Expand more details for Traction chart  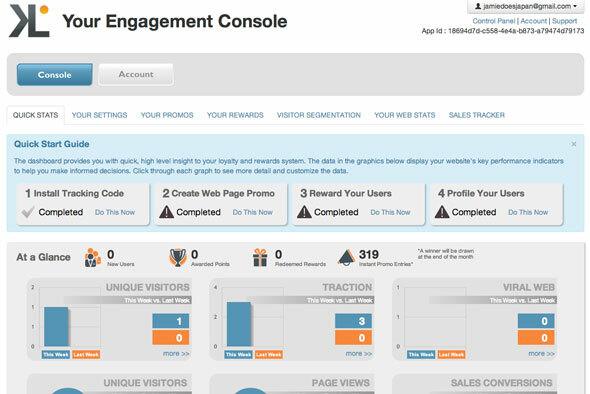(x=359, y=354)
